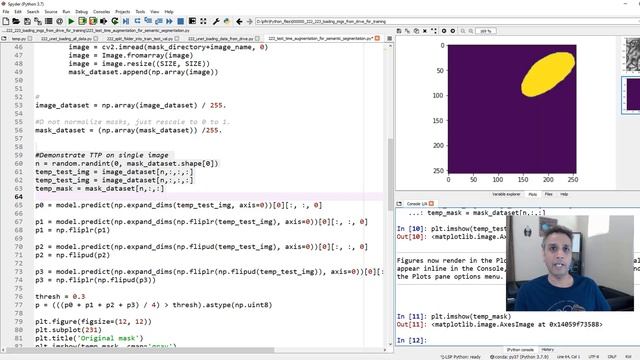This screenshot has width=640, height=360.
Task: Open the Help menu
Action: pyautogui.click(x=169, y=12)
